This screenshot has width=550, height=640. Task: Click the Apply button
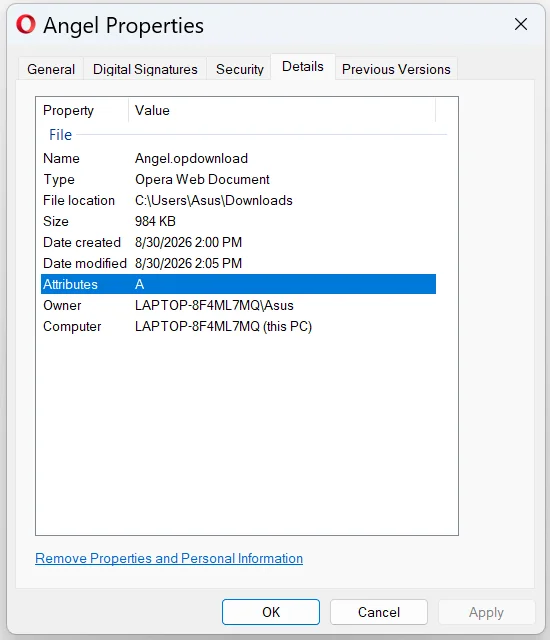click(486, 612)
